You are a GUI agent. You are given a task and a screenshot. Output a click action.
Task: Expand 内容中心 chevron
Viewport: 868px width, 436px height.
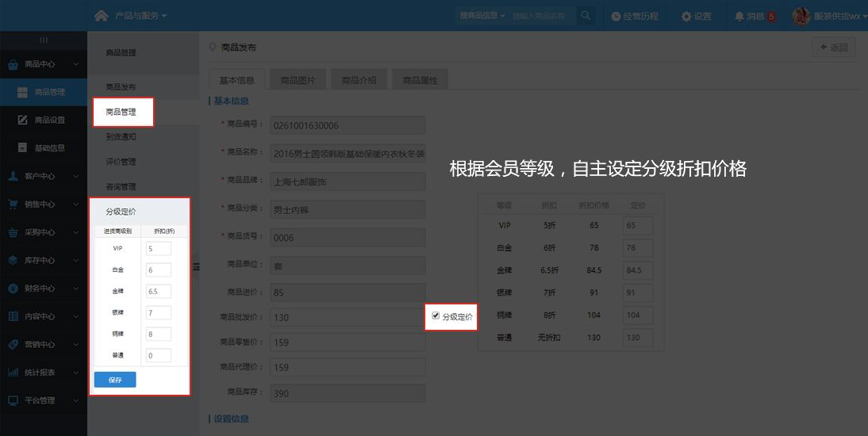click(76, 316)
